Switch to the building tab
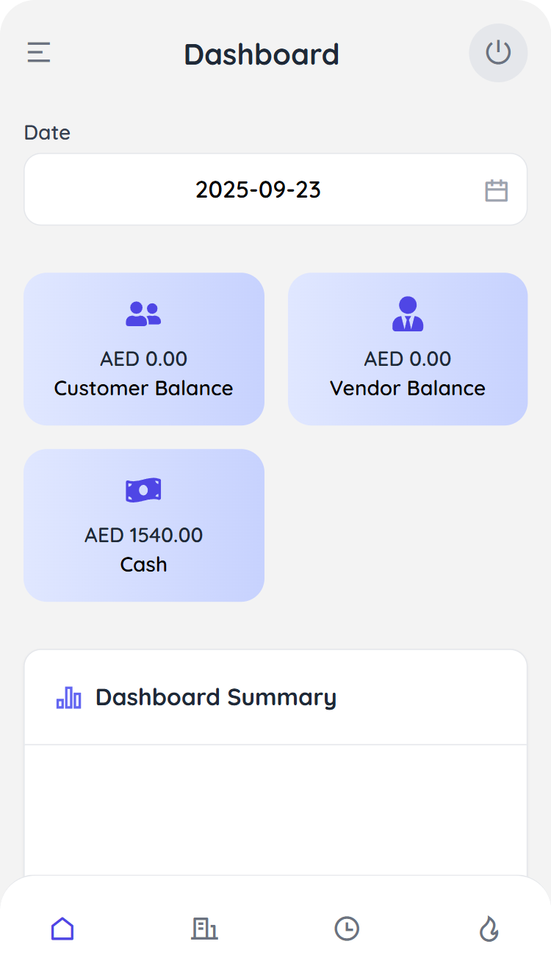The width and height of the screenshot is (551, 980). (204, 929)
